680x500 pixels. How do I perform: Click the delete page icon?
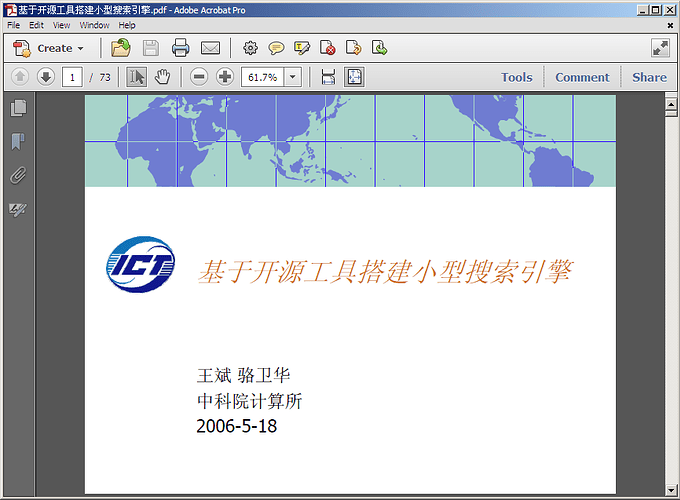(x=327, y=48)
